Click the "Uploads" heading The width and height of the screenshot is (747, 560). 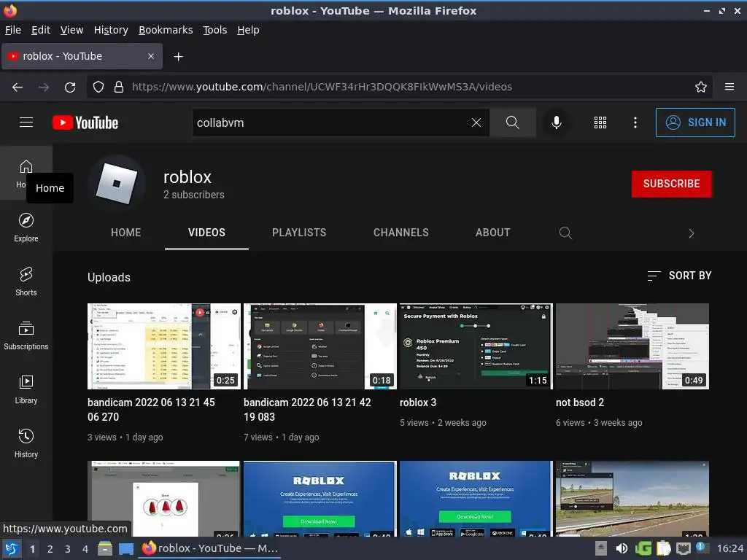[x=109, y=278]
